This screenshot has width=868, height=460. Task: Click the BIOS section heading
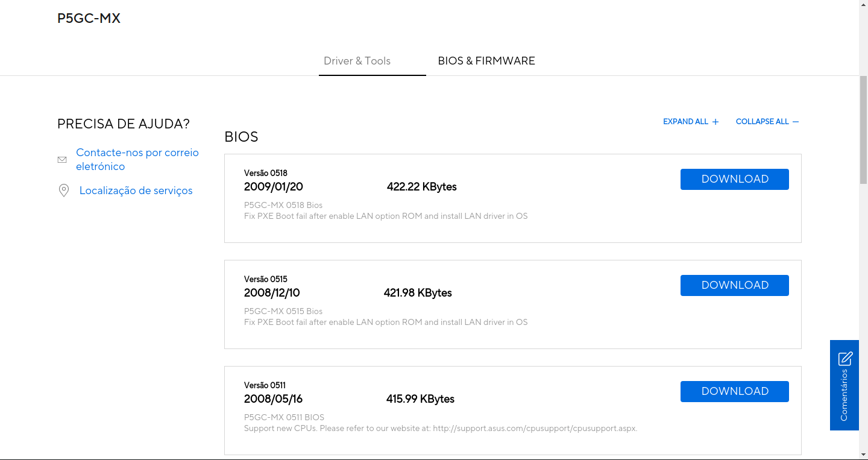click(241, 137)
